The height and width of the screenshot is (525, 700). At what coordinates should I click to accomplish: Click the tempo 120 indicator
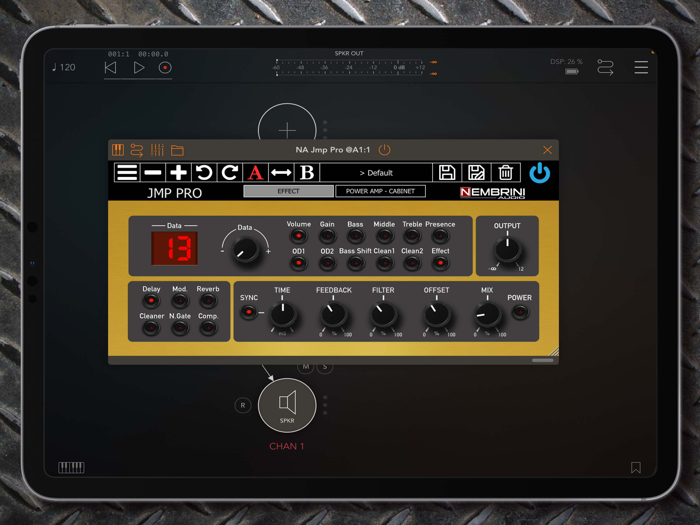64,67
